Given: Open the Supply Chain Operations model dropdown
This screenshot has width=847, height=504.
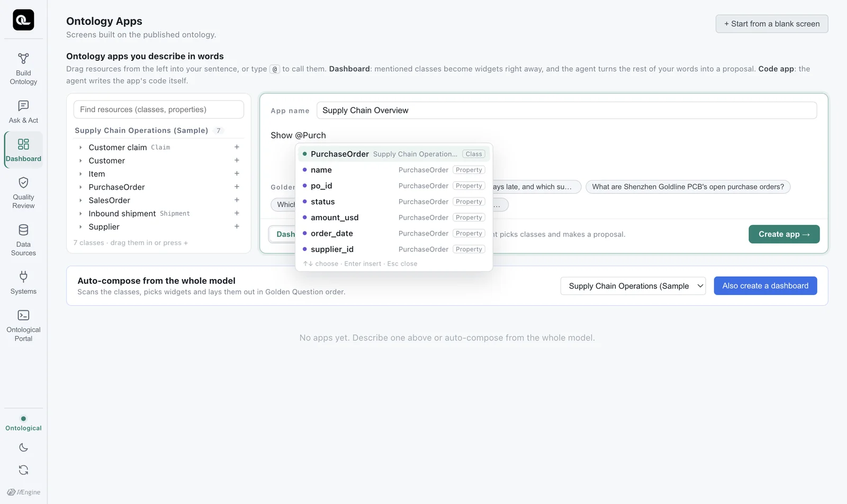Looking at the screenshot, I should pyautogui.click(x=633, y=286).
